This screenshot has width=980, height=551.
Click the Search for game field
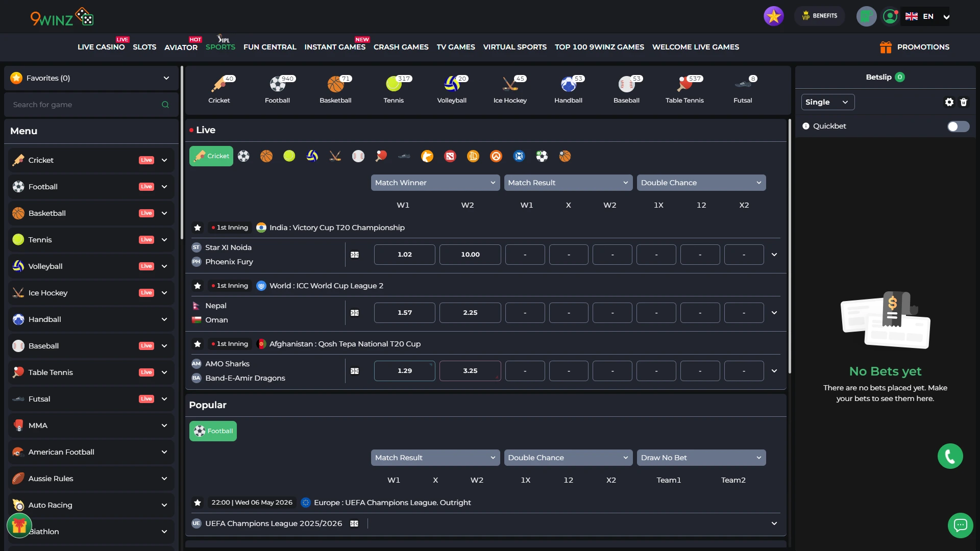point(92,105)
